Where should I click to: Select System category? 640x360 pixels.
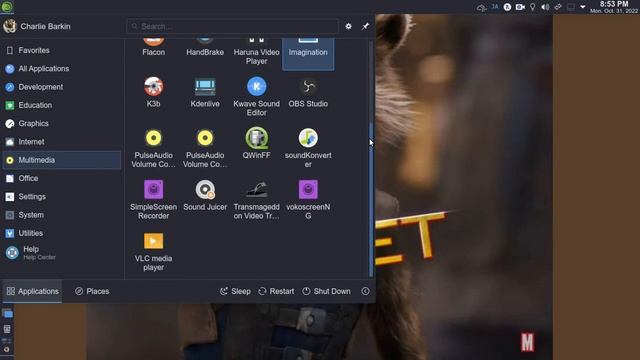pyautogui.click(x=62, y=215)
